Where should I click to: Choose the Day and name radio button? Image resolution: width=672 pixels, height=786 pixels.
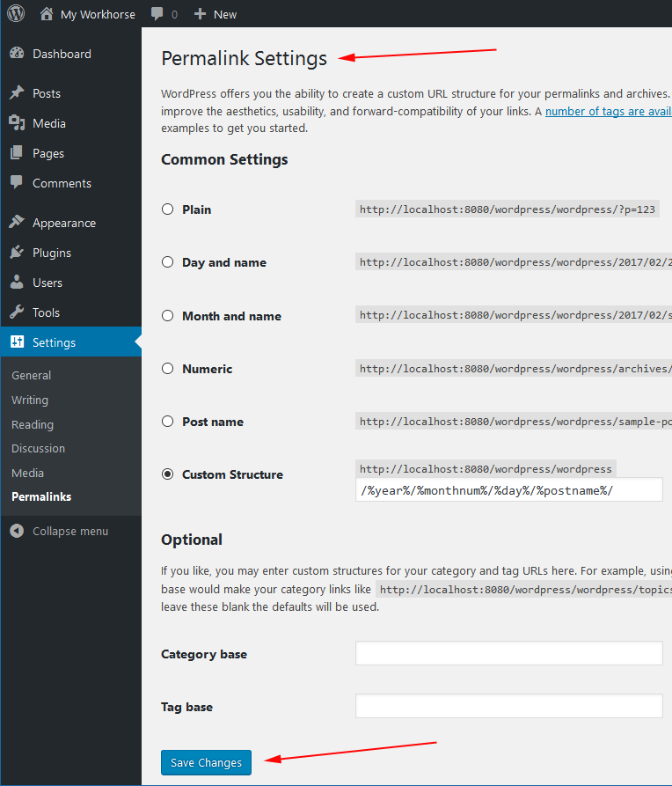tap(168, 262)
